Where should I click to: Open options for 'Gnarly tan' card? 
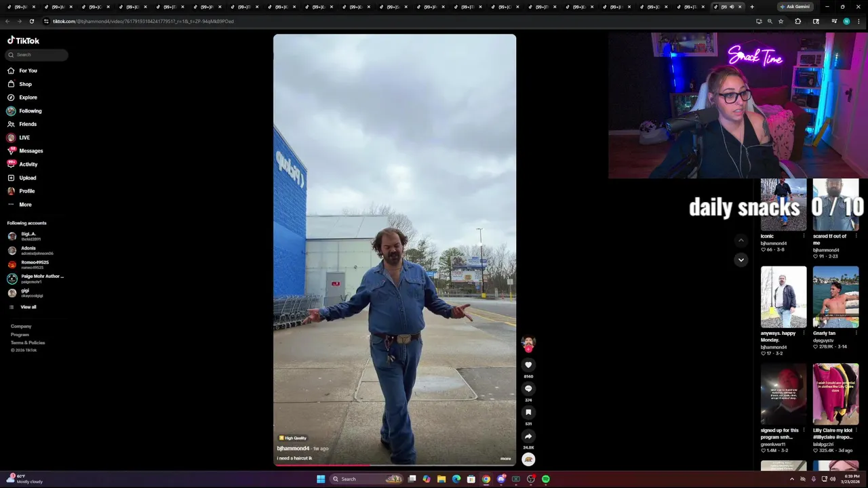click(856, 333)
